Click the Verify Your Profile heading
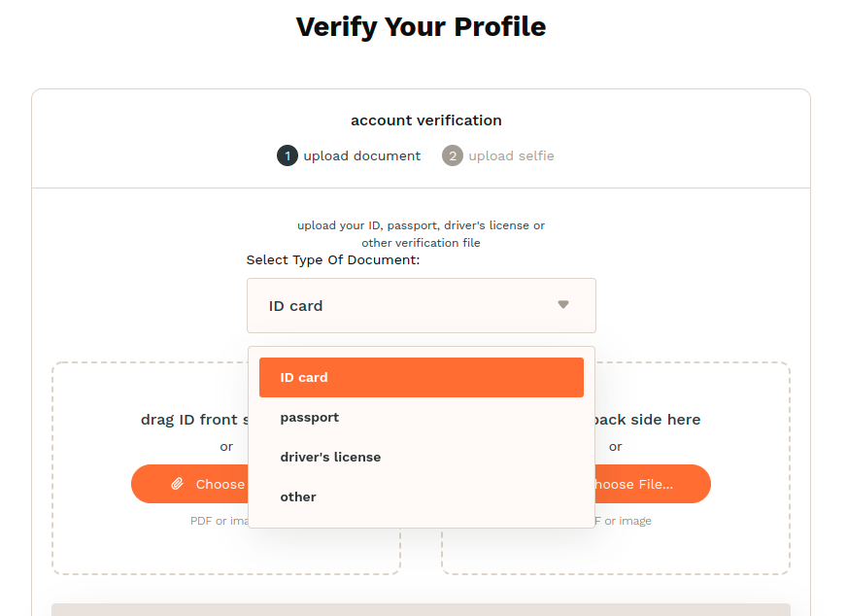The width and height of the screenshot is (847, 616). 421,26
